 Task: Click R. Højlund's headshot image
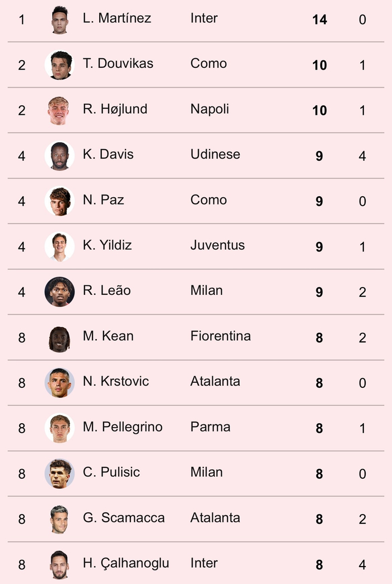tap(59, 110)
